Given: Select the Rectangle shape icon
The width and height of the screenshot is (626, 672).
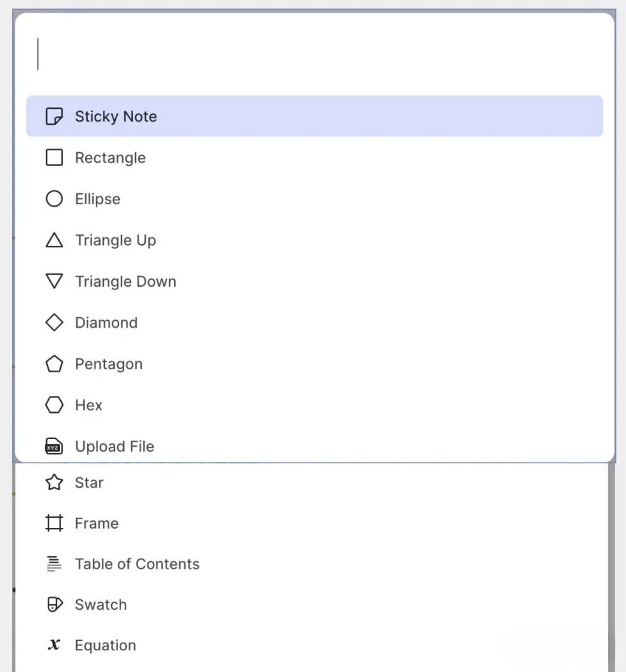Looking at the screenshot, I should click(x=54, y=157).
